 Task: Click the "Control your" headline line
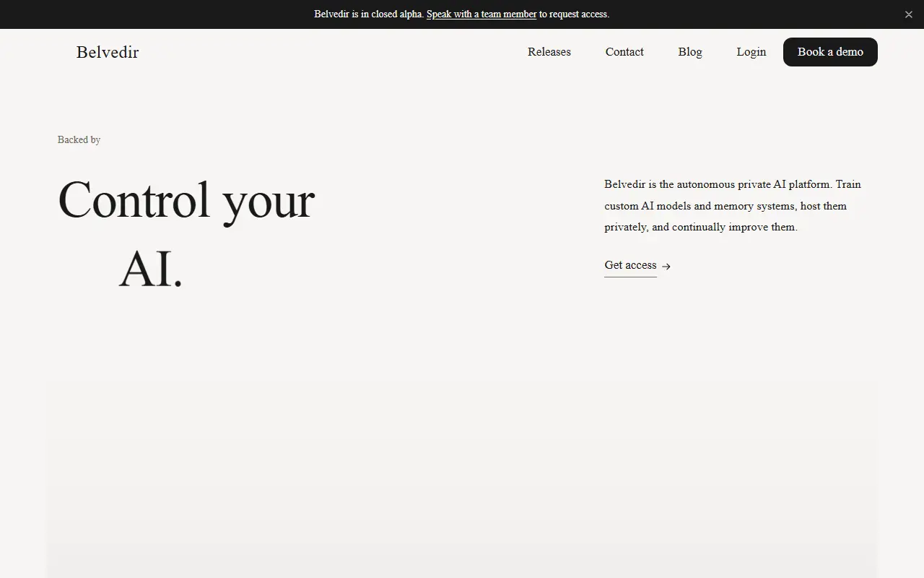pyautogui.click(x=186, y=200)
